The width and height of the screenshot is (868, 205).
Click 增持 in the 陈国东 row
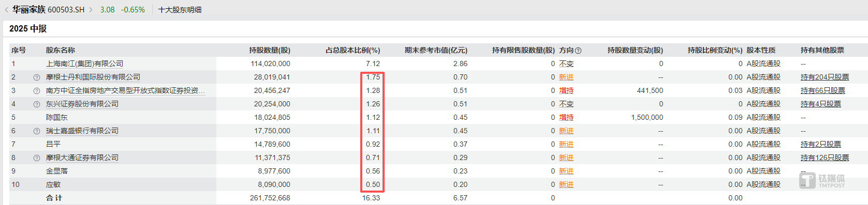point(566,117)
